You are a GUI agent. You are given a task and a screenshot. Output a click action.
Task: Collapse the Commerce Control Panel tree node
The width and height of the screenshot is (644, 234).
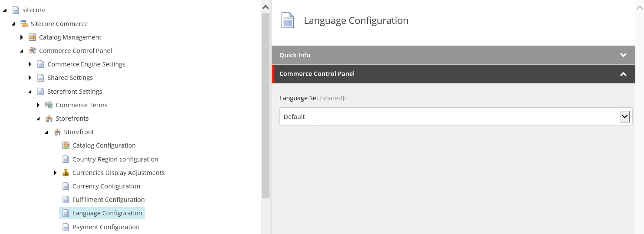click(22, 51)
